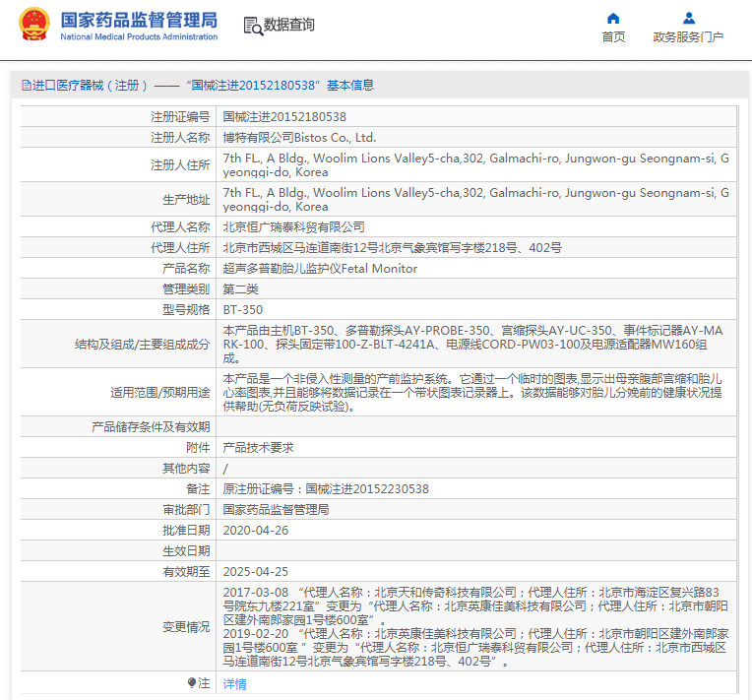This screenshot has height=700, width=752.
Task: Open the 详情 link
Action: pyautogui.click(x=234, y=683)
